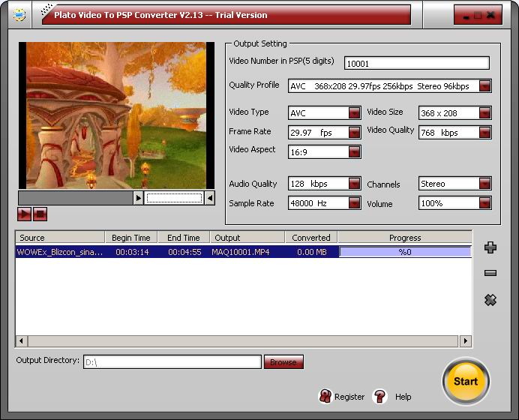The image size is (519, 420).
Task: Add a source file with plus icon
Action: coord(490,247)
